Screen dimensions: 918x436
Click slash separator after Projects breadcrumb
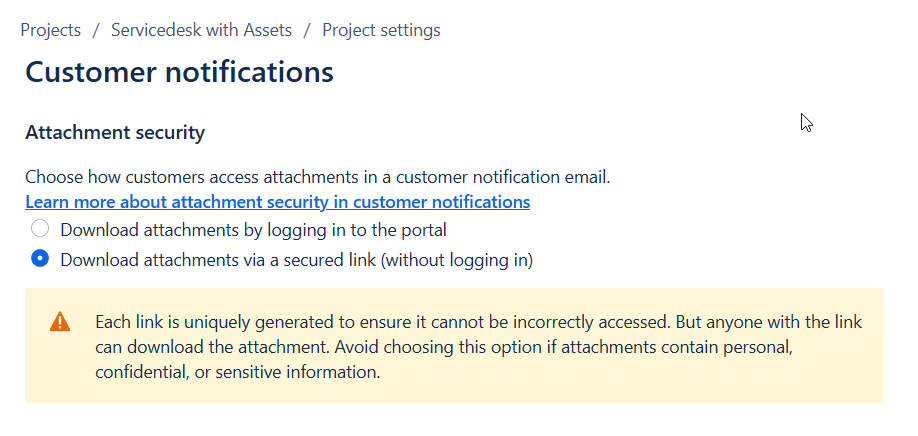coord(95,30)
